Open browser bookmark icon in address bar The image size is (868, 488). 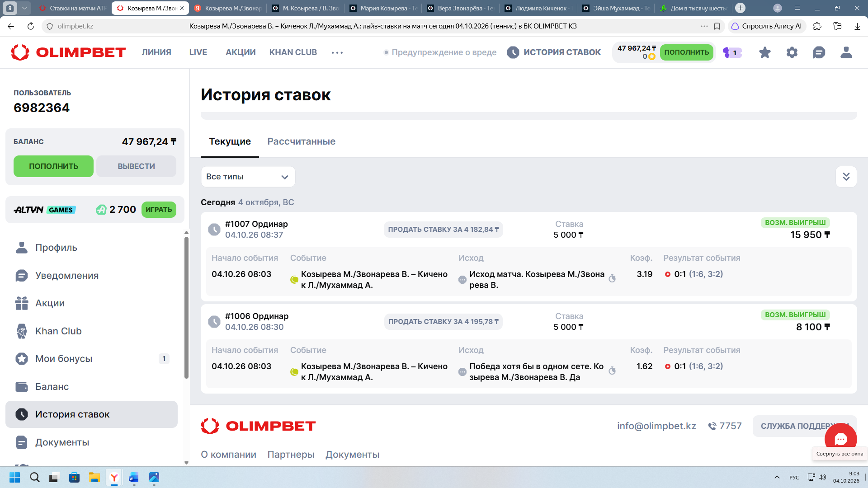(x=717, y=26)
